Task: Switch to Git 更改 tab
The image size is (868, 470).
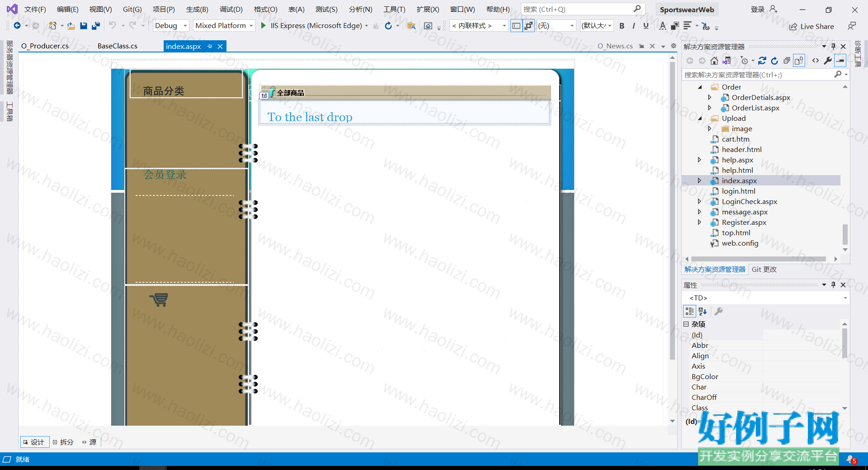Action: click(764, 269)
